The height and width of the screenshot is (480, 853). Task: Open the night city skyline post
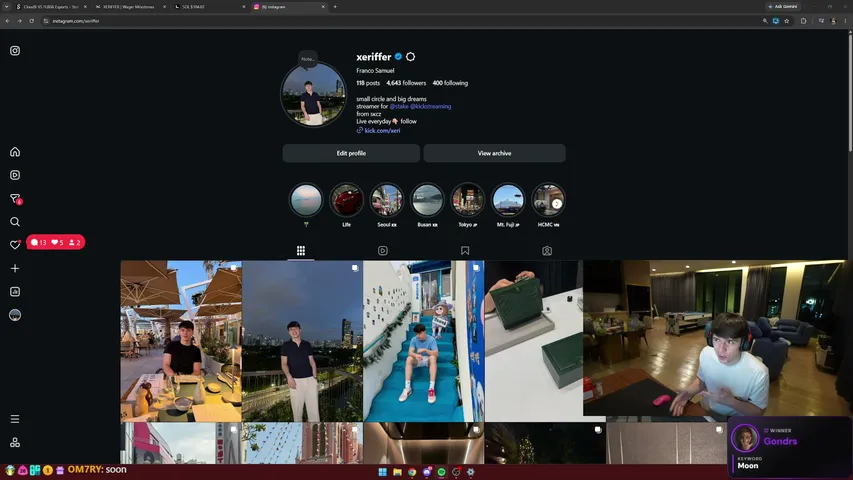click(x=302, y=341)
